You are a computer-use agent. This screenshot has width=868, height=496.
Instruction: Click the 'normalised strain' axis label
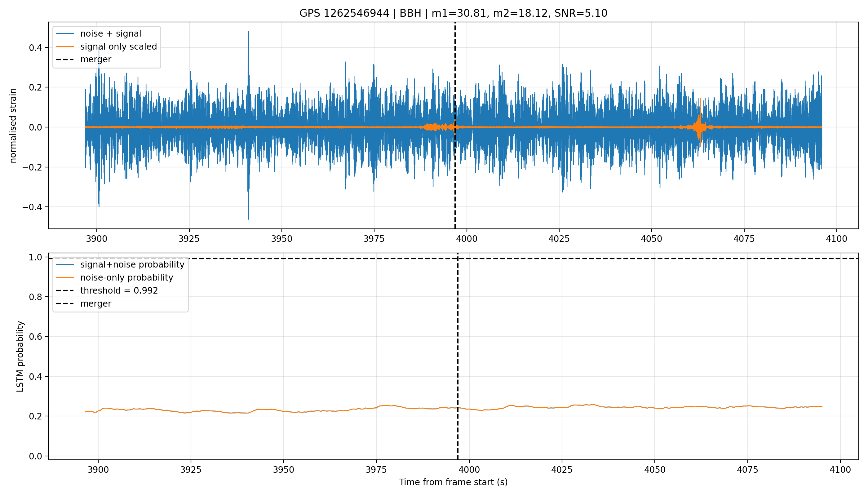point(13,126)
